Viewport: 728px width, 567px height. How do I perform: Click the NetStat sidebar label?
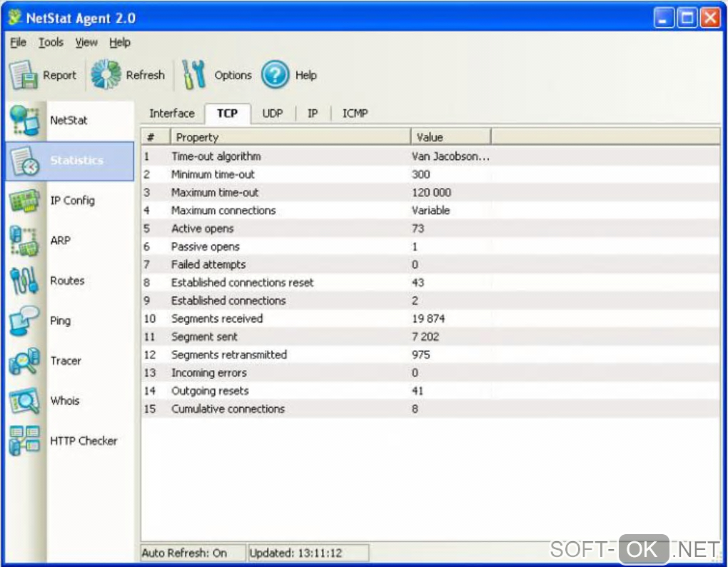[x=69, y=120]
